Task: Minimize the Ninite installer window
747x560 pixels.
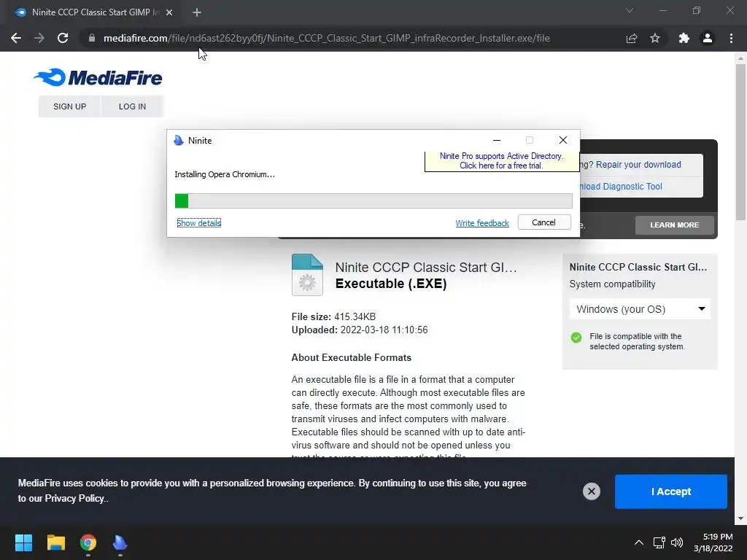Action: pos(497,140)
